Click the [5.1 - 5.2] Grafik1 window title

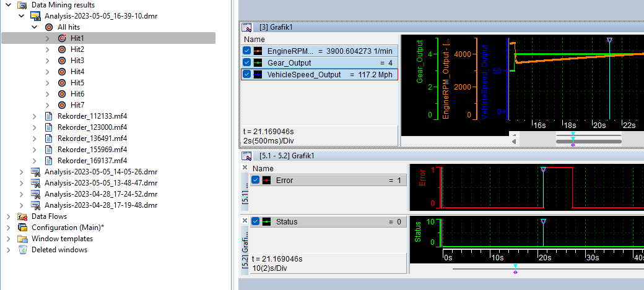[287, 156]
